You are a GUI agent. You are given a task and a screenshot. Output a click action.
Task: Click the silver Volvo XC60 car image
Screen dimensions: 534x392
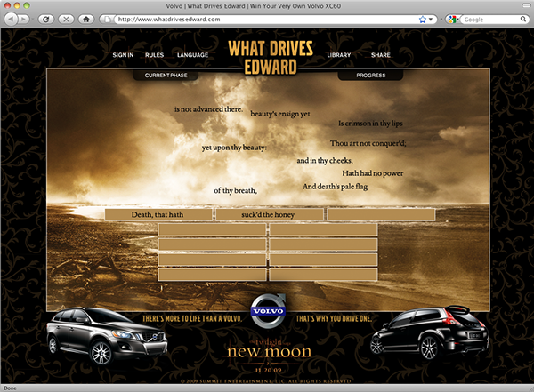[x=107, y=335]
